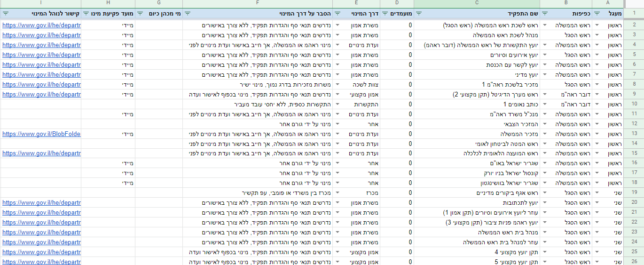The width and height of the screenshot is (644, 265).
Task: Open filter icon on שם התפקיד header
Action: click(418, 14)
